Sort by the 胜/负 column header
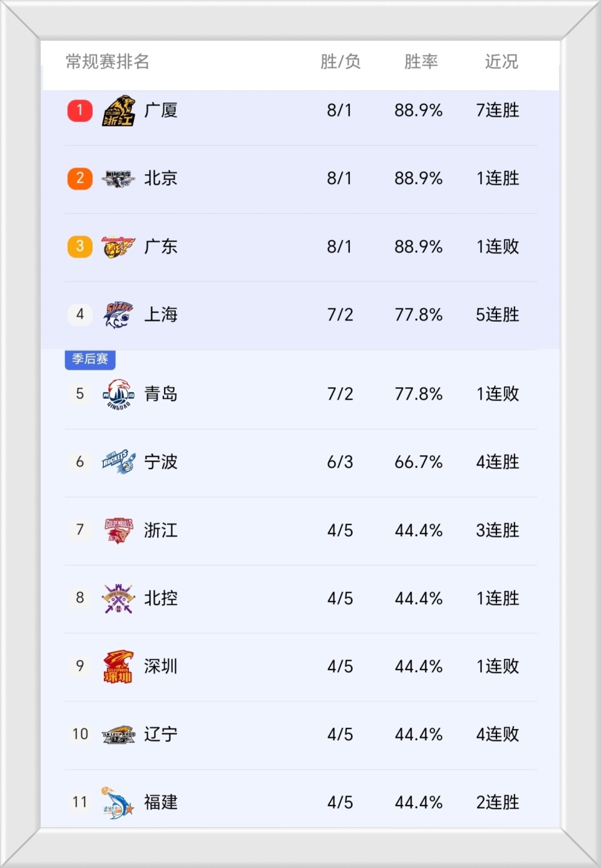The width and height of the screenshot is (601, 868). pos(340,62)
